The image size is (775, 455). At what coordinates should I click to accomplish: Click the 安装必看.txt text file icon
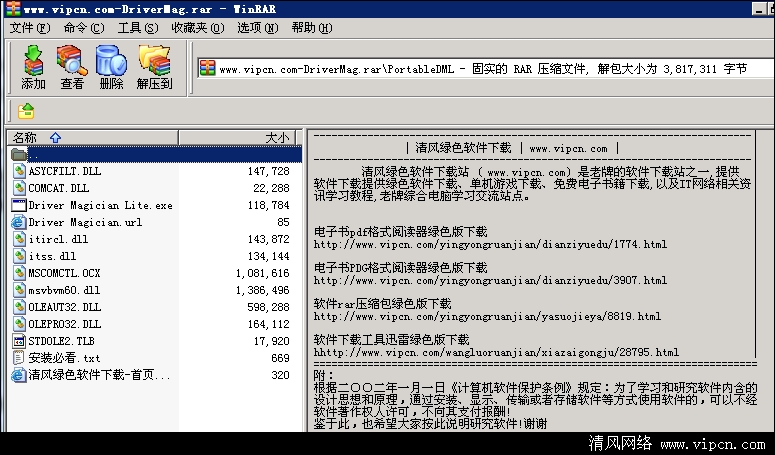[19, 358]
